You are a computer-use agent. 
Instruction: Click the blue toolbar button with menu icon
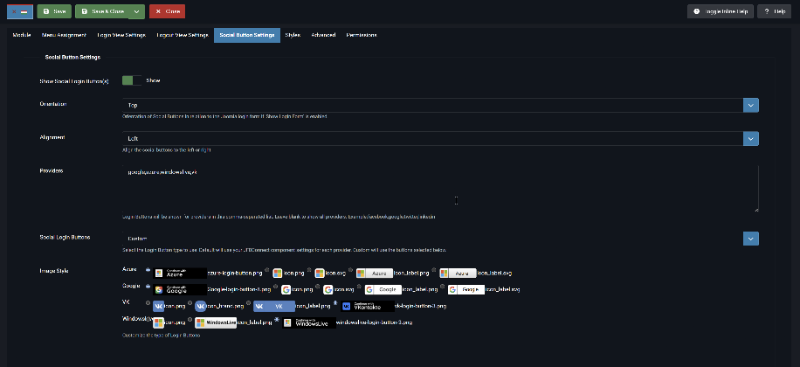click(x=20, y=11)
